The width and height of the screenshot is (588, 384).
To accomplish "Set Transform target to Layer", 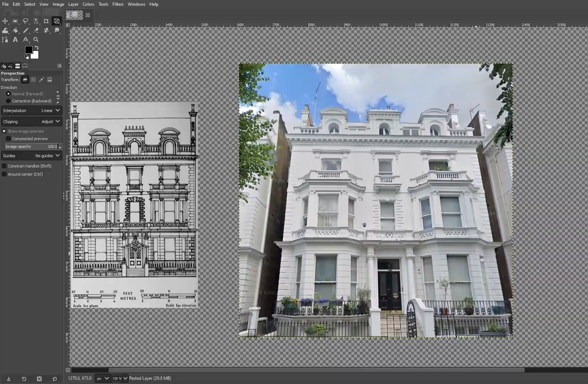I will point(25,80).
